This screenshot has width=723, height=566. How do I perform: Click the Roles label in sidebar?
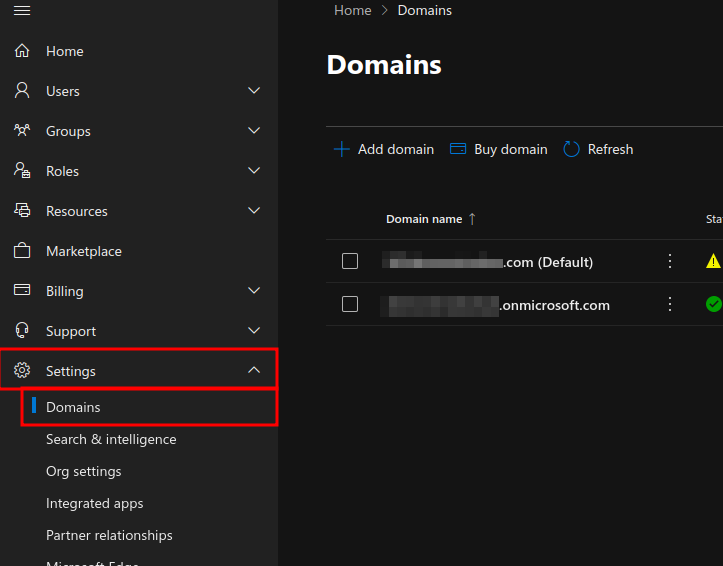(62, 171)
